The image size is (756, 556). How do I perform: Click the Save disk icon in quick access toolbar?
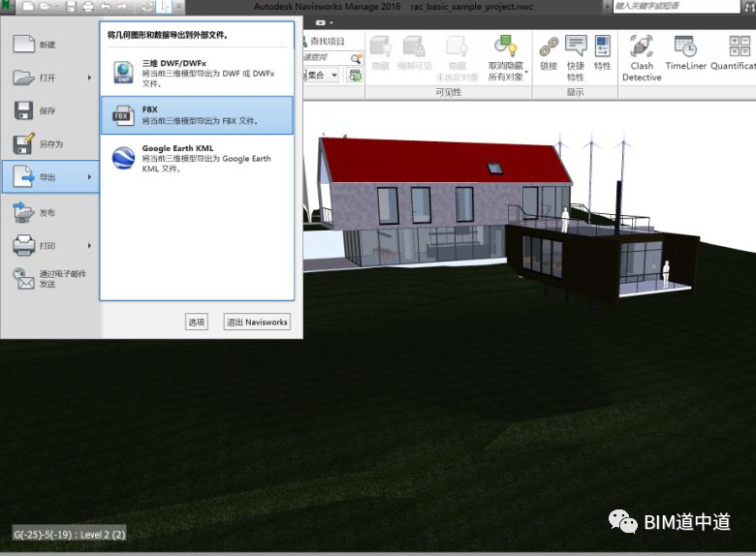point(71,7)
